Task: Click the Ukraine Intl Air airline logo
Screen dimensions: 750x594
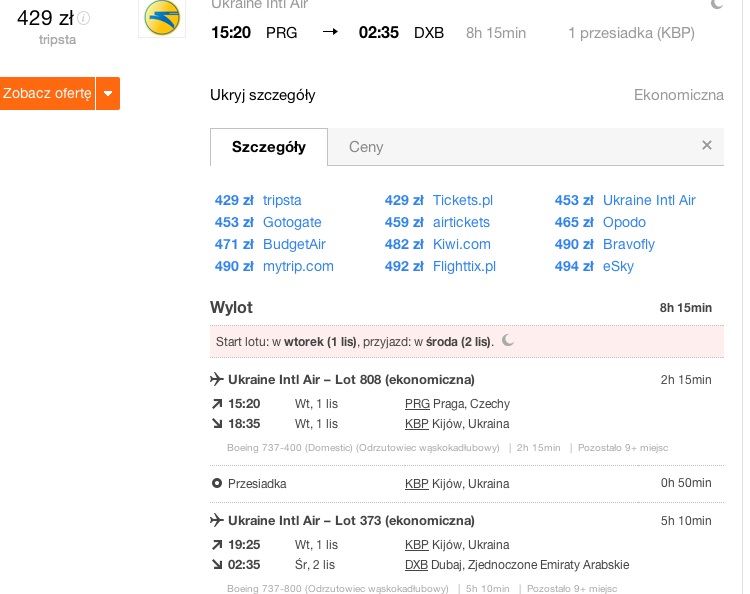Action: pyautogui.click(x=162, y=18)
